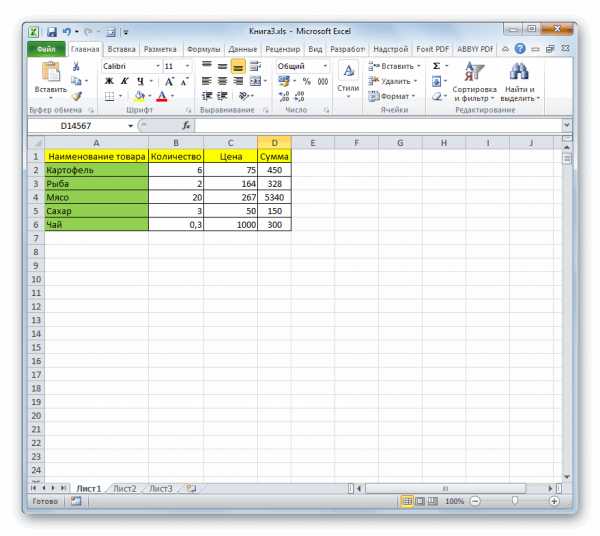This screenshot has height=536, width=600.
Task: Open the font size 11 dropdown
Action: click(x=187, y=67)
